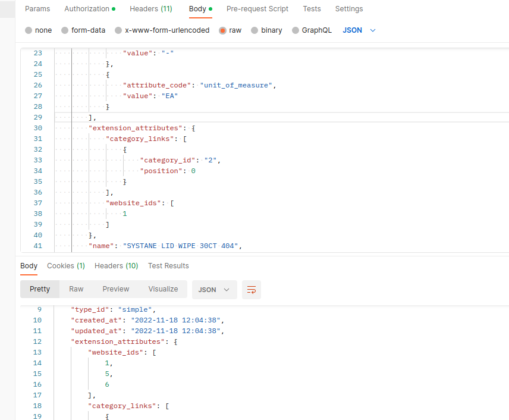Click the "position" key on line 34
Viewport: 509px width, 420px height.
tap(161, 171)
